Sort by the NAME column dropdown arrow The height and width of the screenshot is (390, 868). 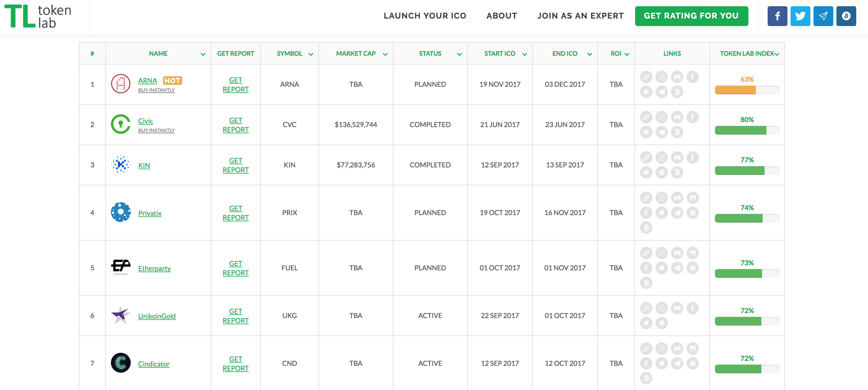click(x=203, y=54)
